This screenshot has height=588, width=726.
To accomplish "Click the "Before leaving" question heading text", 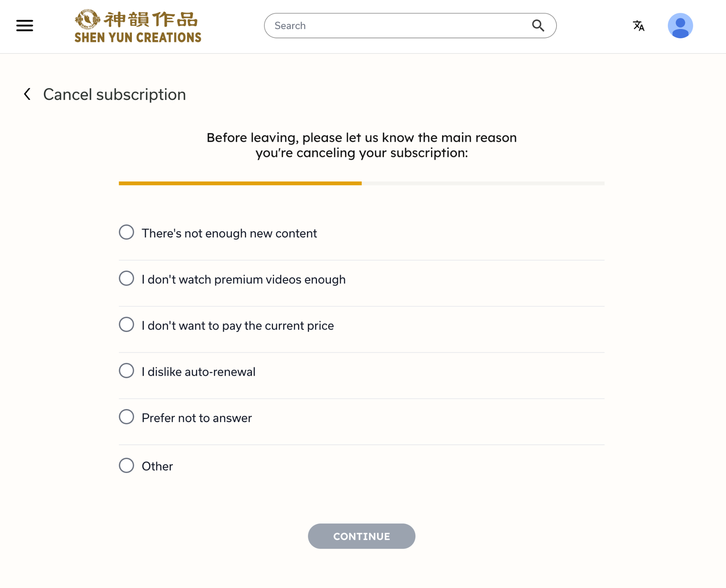I will click(x=362, y=145).
